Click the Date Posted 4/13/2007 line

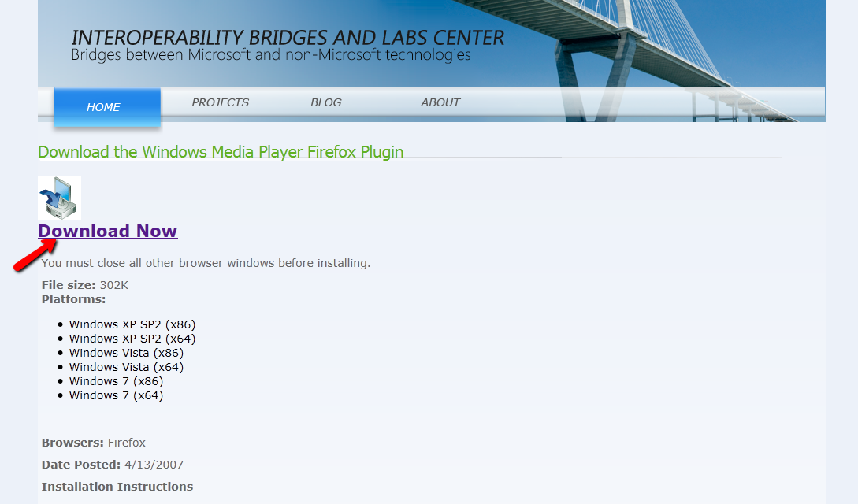[x=112, y=465]
